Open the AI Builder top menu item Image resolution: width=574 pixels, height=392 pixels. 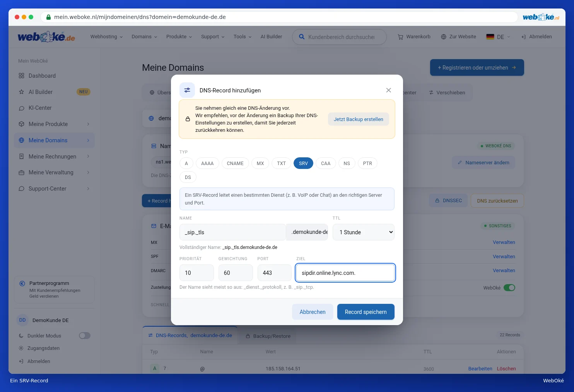point(271,37)
